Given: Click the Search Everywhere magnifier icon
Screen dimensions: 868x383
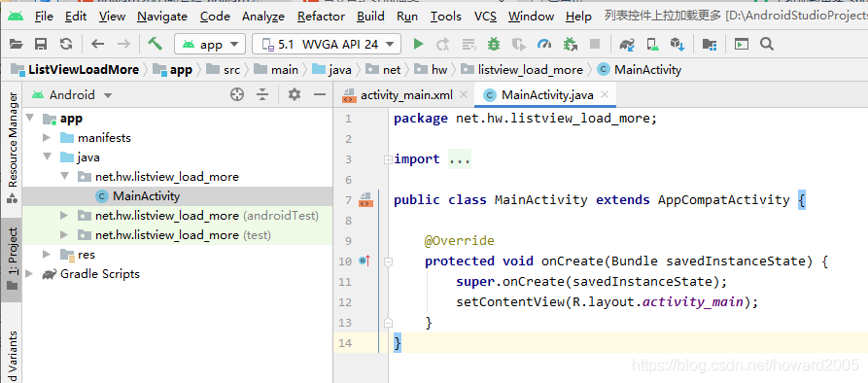Looking at the screenshot, I should (x=767, y=45).
